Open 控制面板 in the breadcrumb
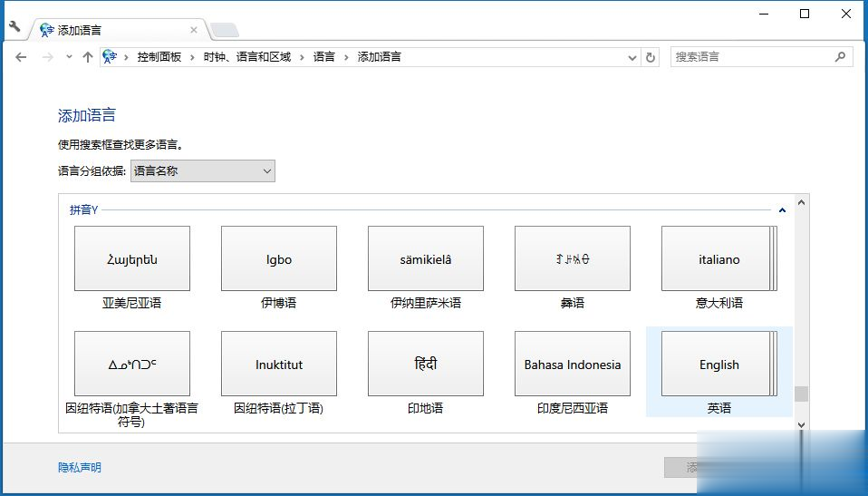This screenshot has height=496, width=868. point(159,56)
